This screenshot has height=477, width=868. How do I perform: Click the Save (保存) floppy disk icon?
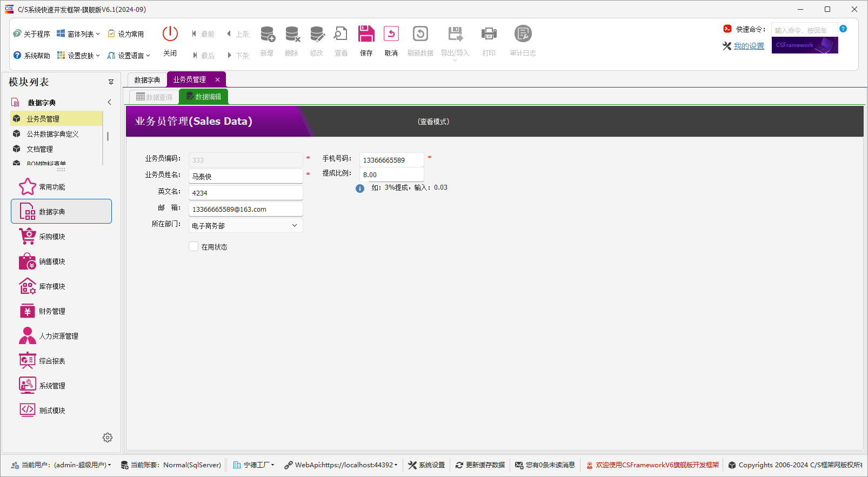[x=366, y=33]
